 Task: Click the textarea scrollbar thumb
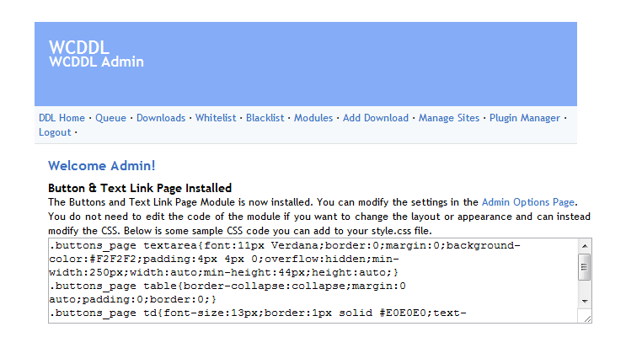[584, 267]
